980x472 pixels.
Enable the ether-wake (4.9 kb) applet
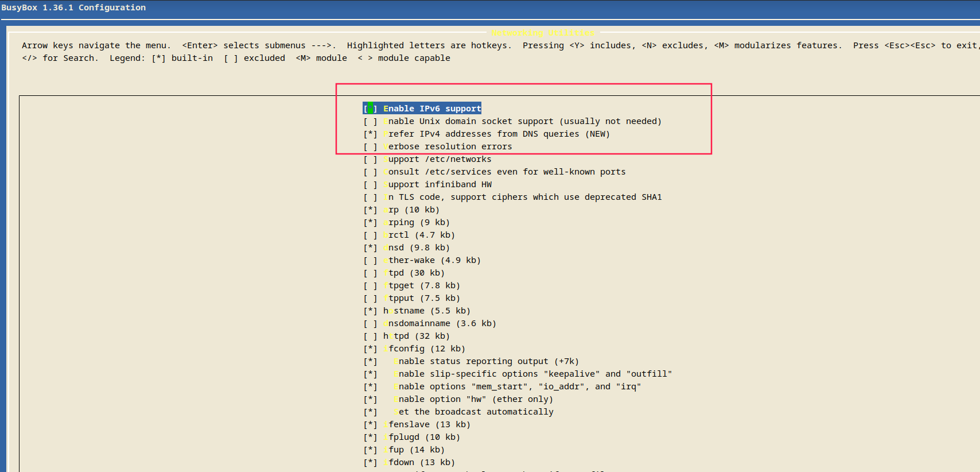pyautogui.click(x=422, y=260)
